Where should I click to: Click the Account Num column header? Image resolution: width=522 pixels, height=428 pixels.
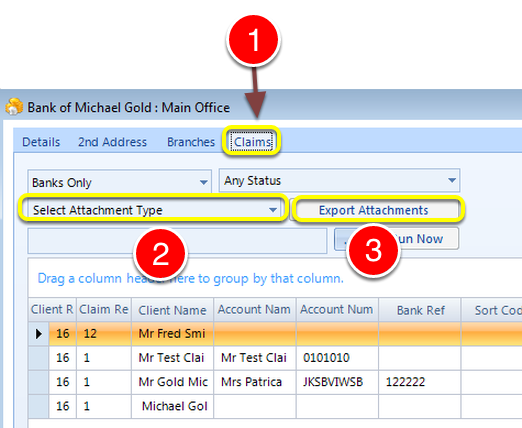point(337,310)
